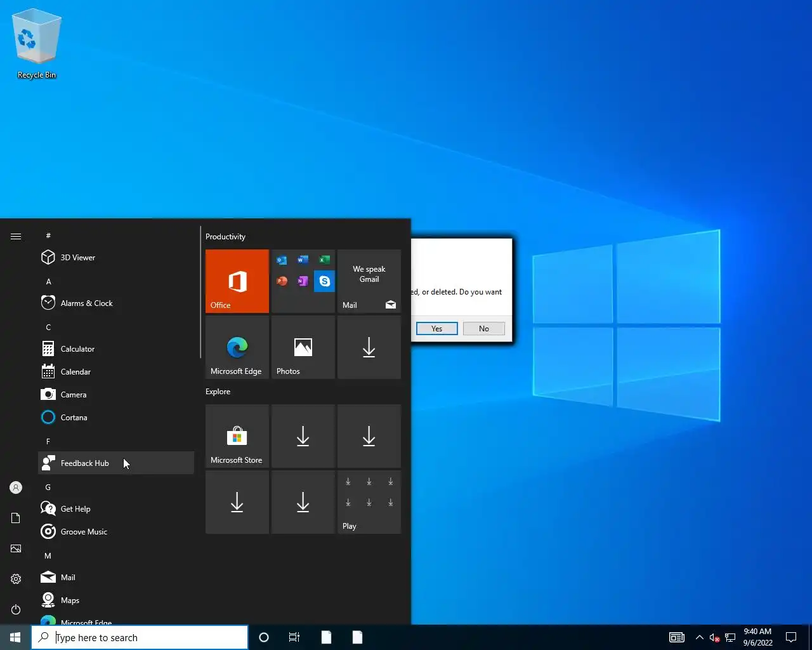Open Groove Music
The width and height of the screenshot is (812, 650).
coord(116,531)
